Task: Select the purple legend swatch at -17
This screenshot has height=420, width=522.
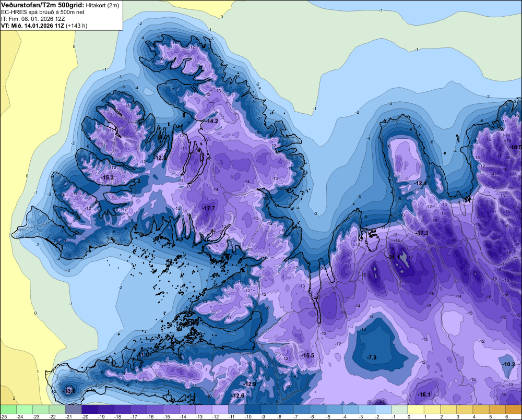Action: 139,409
